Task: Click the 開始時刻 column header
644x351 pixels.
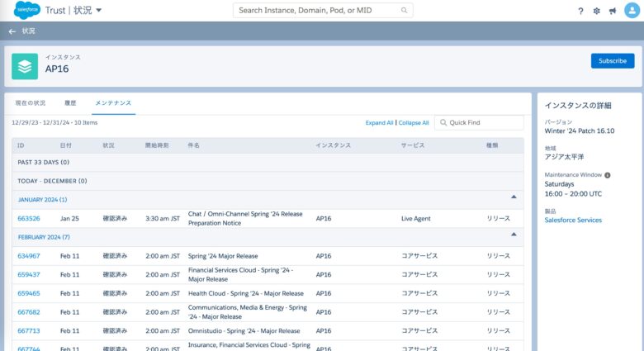Action: (x=157, y=145)
